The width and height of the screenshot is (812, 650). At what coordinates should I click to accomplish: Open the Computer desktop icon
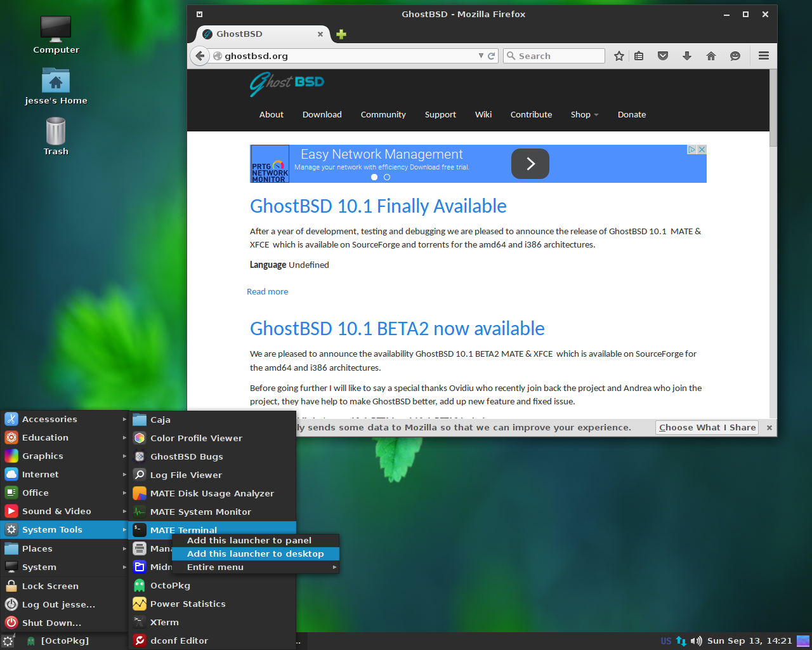point(56,35)
